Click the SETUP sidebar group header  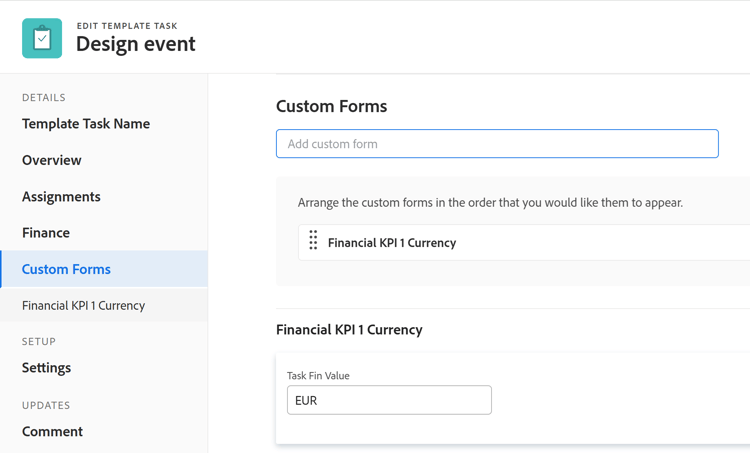coord(39,342)
